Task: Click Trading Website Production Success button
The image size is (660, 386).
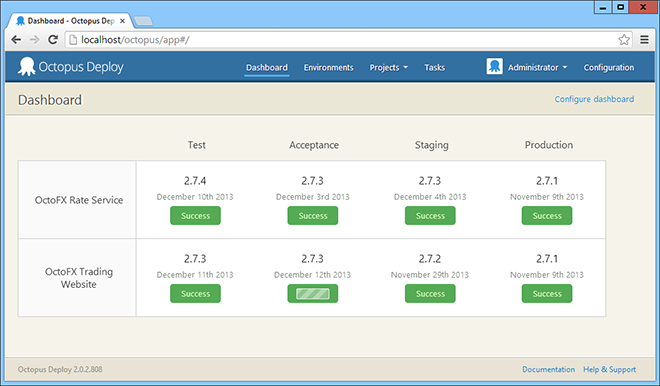Action: pyautogui.click(x=547, y=293)
